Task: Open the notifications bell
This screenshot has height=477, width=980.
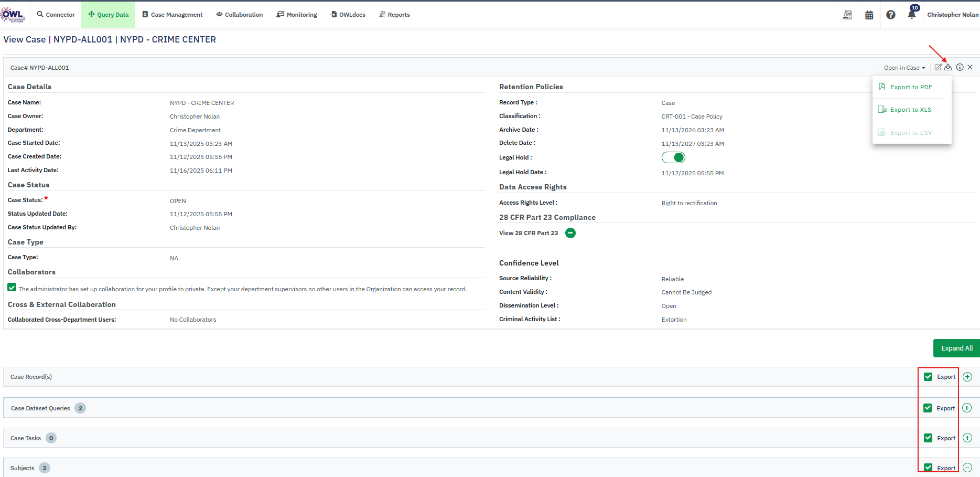Action: 912,15
